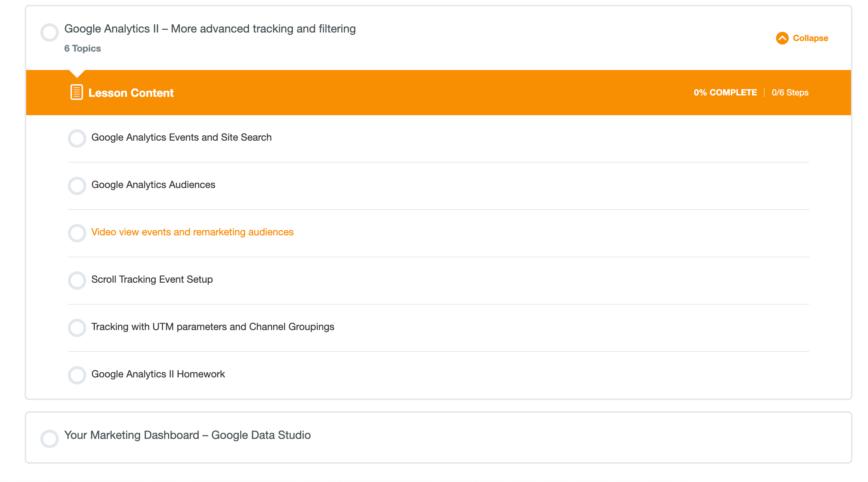
Task: Click the 0% COMPLETE indicator
Action: [725, 93]
